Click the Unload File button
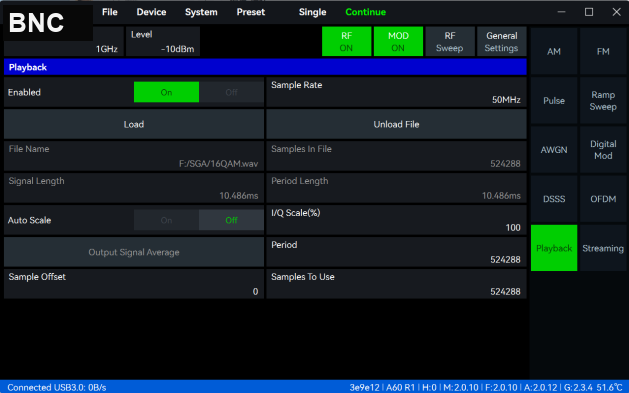629x393 pixels. [396, 124]
